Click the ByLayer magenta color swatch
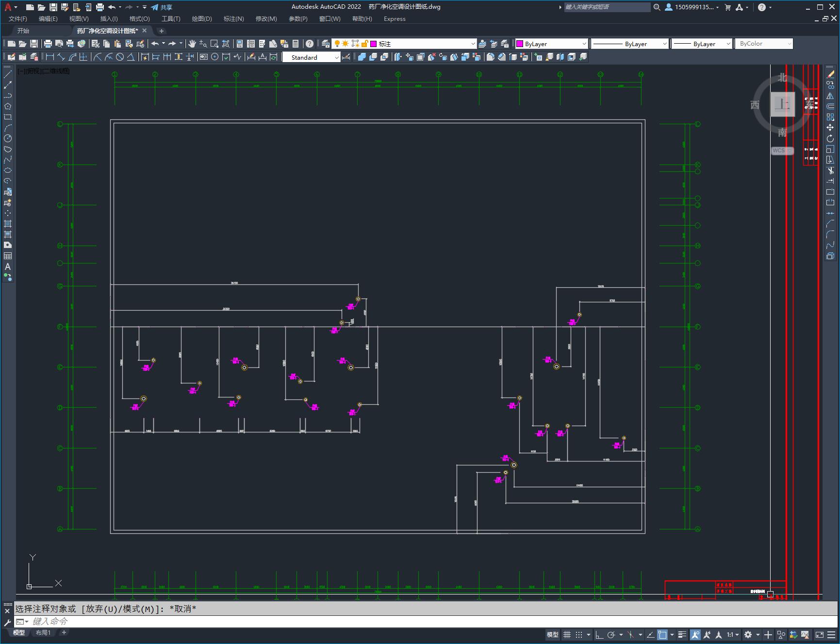 click(520, 44)
